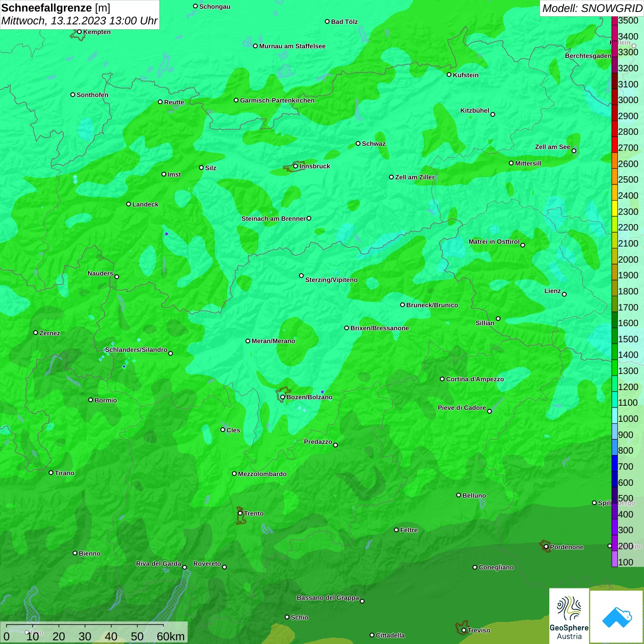This screenshot has width=644, height=644.
Task: Click the yellow 2300 legend swatch
Action: (615, 208)
